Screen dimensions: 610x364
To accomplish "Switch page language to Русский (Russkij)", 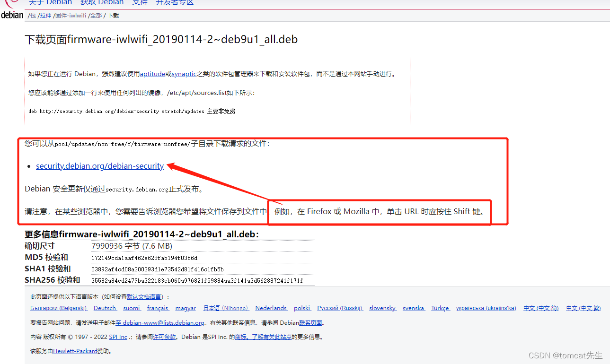I will pyautogui.click(x=340, y=308).
